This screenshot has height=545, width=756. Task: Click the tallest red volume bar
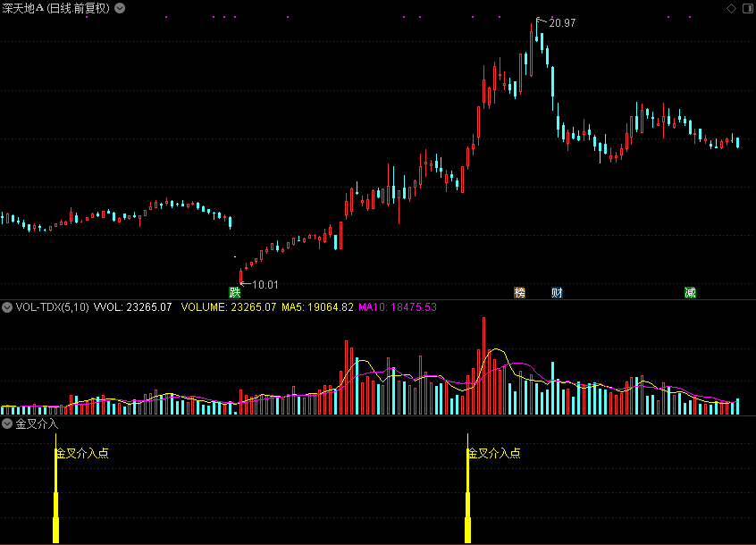484,366
